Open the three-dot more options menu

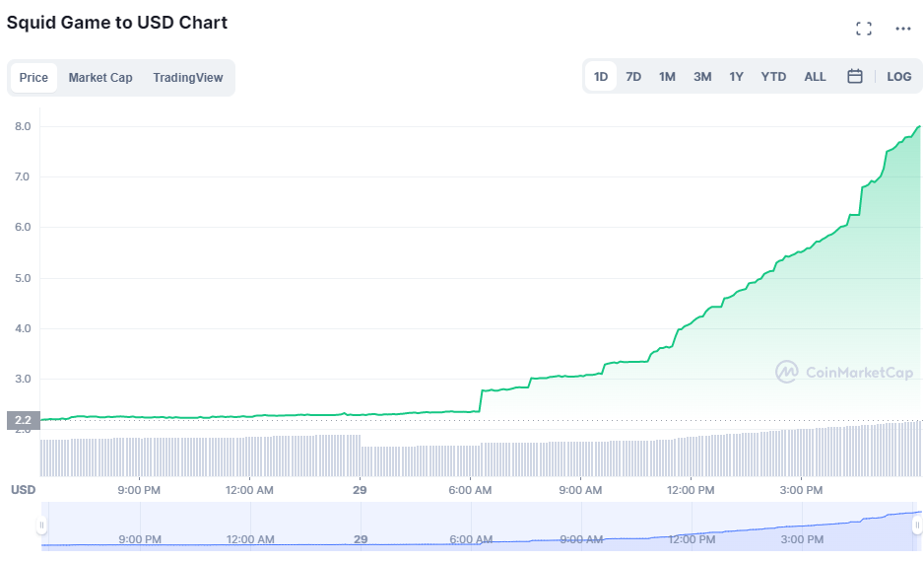[x=902, y=29]
